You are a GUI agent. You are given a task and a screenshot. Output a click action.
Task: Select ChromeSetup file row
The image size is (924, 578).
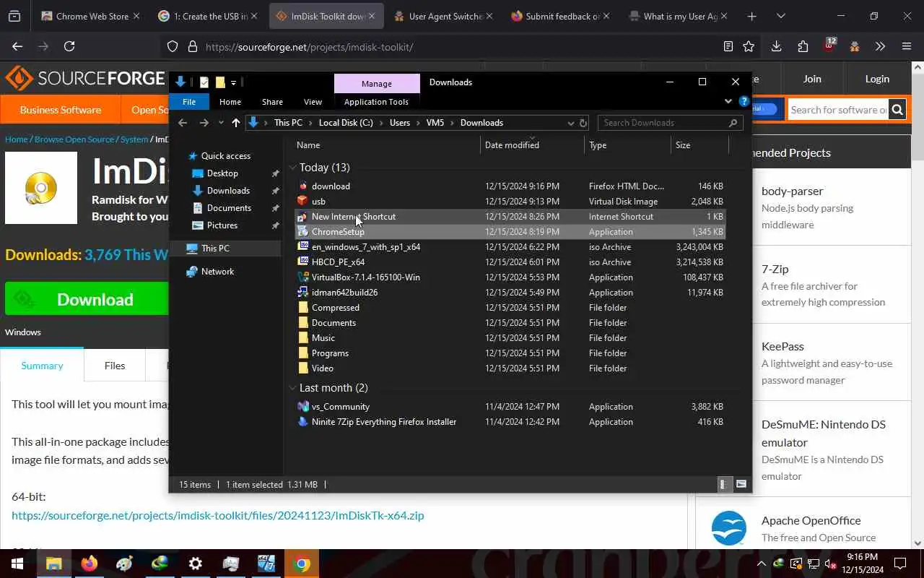[510, 232]
